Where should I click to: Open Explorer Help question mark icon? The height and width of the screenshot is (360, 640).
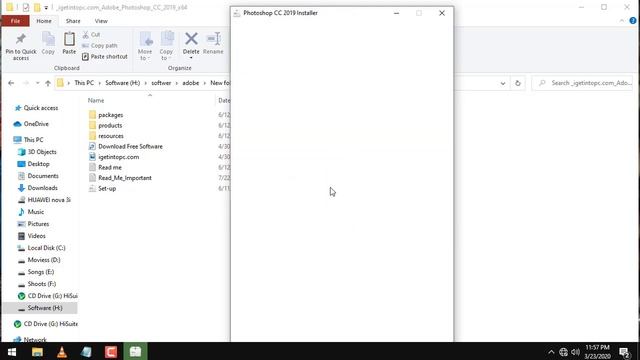633,21
